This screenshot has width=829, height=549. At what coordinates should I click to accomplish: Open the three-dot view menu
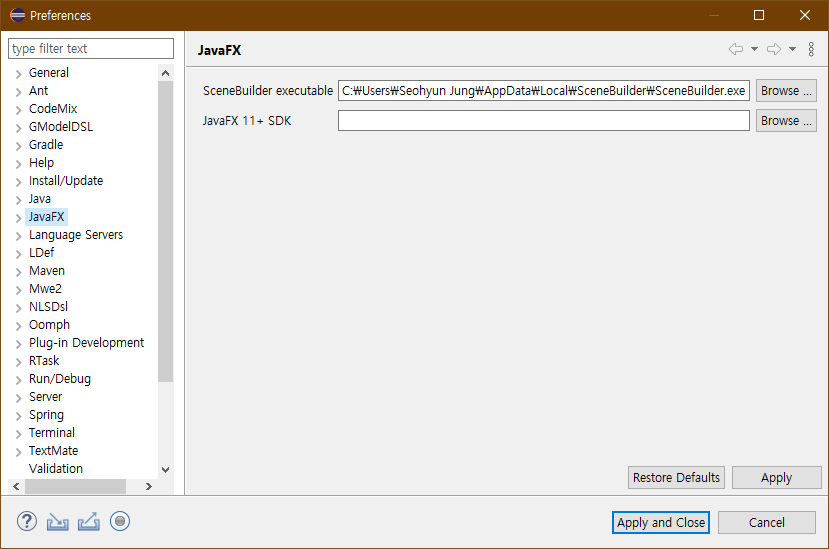[x=811, y=49]
